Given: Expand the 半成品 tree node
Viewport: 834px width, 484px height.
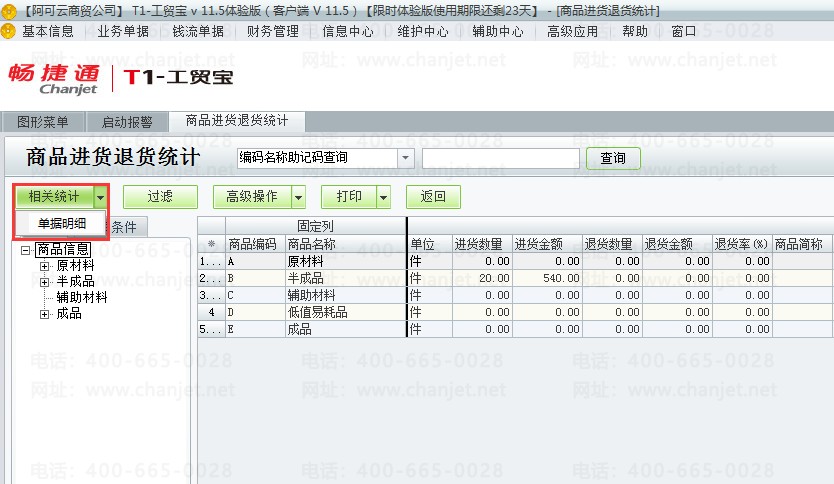Looking at the screenshot, I should click(45, 282).
